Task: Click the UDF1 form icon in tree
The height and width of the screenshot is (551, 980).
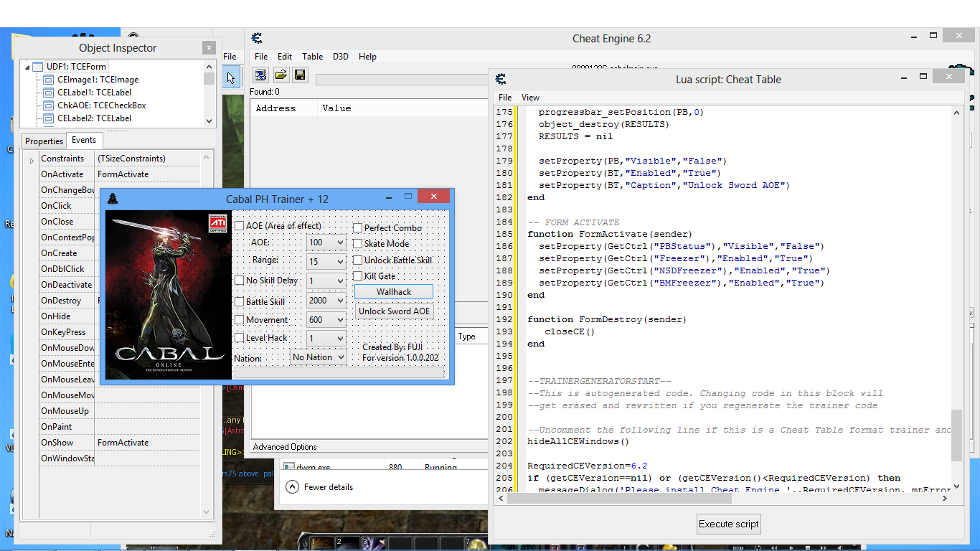Action: pos(38,67)
